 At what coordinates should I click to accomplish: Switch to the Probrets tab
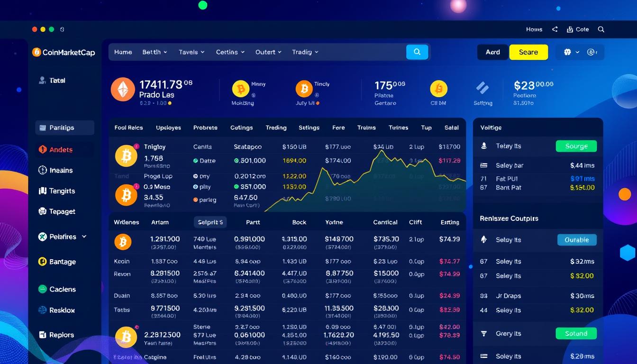[205, 128]
